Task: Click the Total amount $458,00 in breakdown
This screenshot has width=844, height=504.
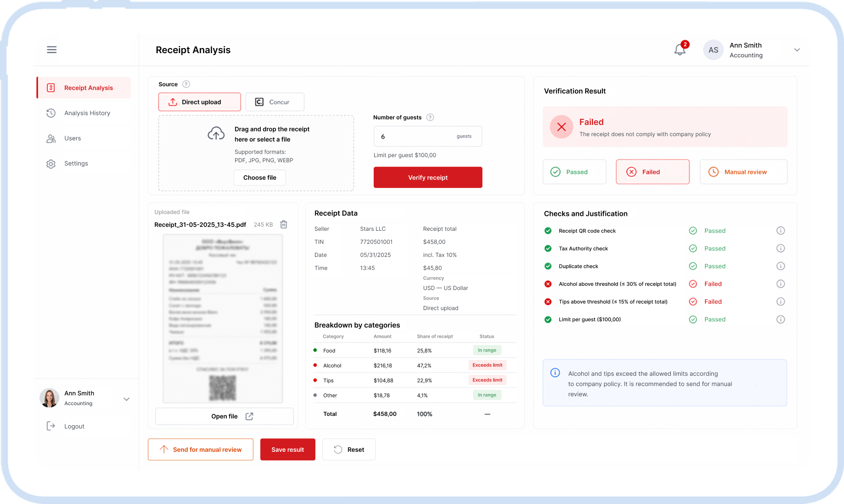Action: click(x=385, y=414)
